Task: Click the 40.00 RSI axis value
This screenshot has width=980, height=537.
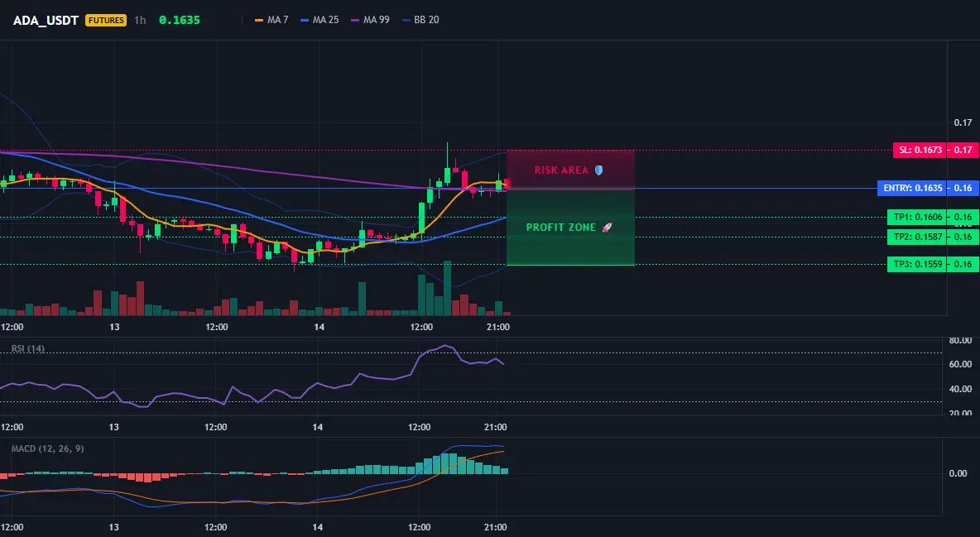Action: (x=961, y=389)
